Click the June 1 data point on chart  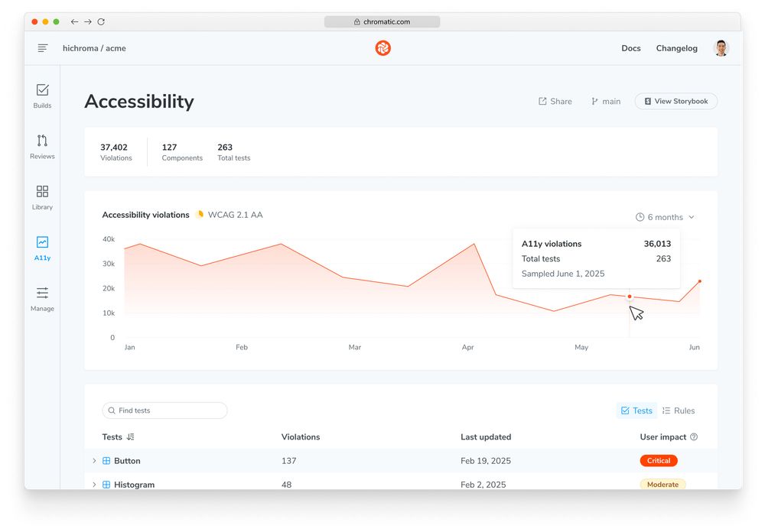630,297
